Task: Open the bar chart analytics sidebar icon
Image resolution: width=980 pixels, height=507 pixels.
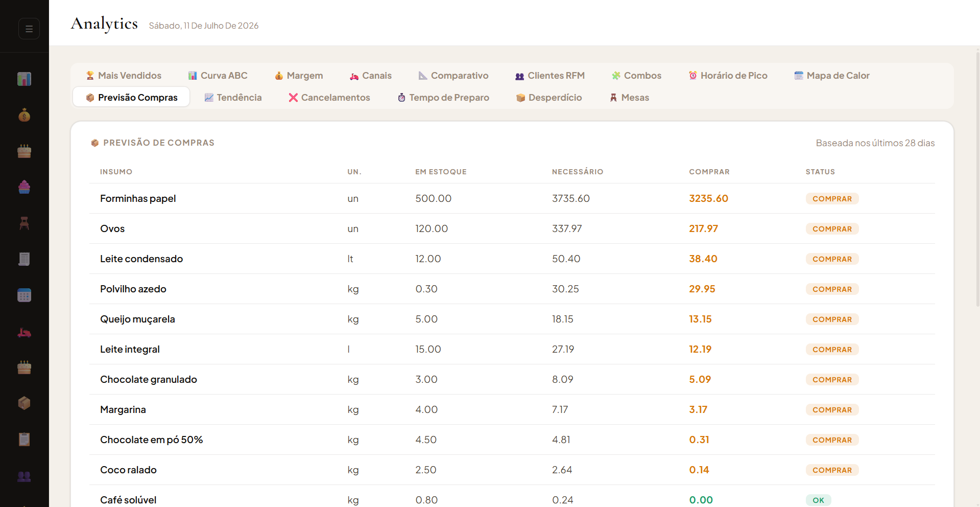Action: point(24,79)
